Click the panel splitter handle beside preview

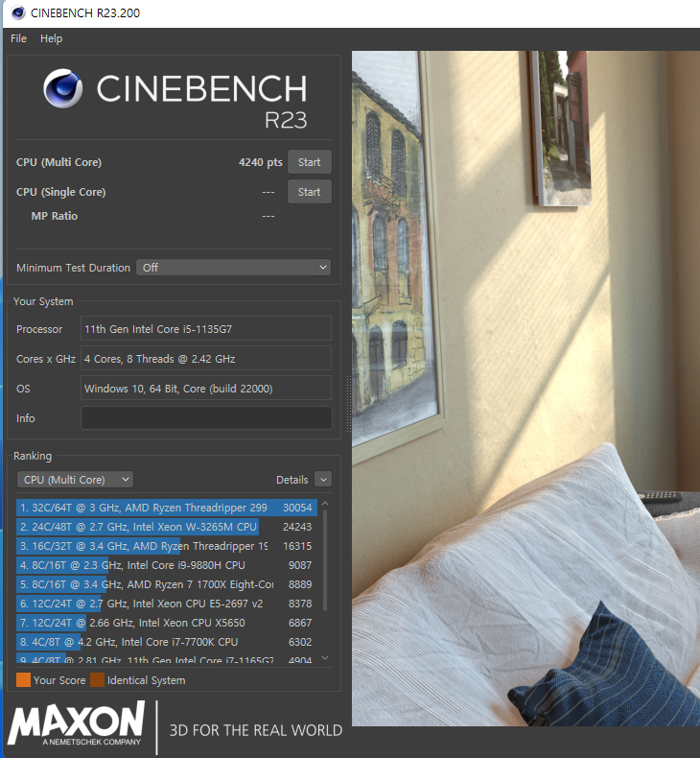tap(348, 404)
